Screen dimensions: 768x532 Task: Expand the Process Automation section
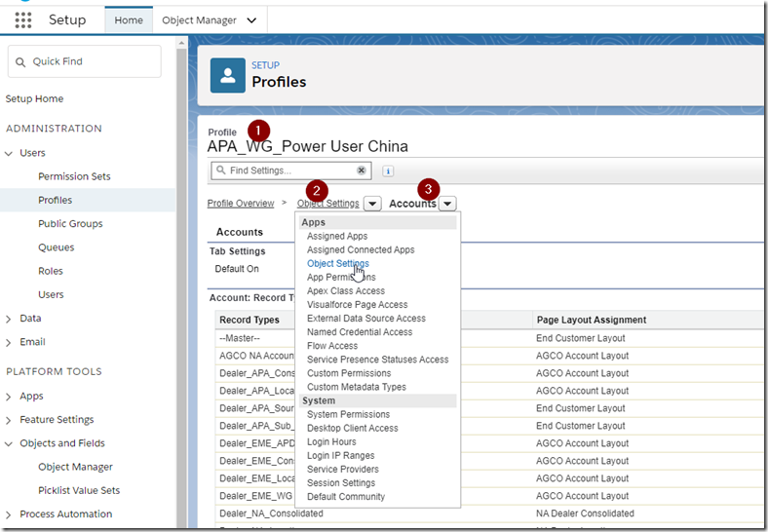tap(9, 514)
